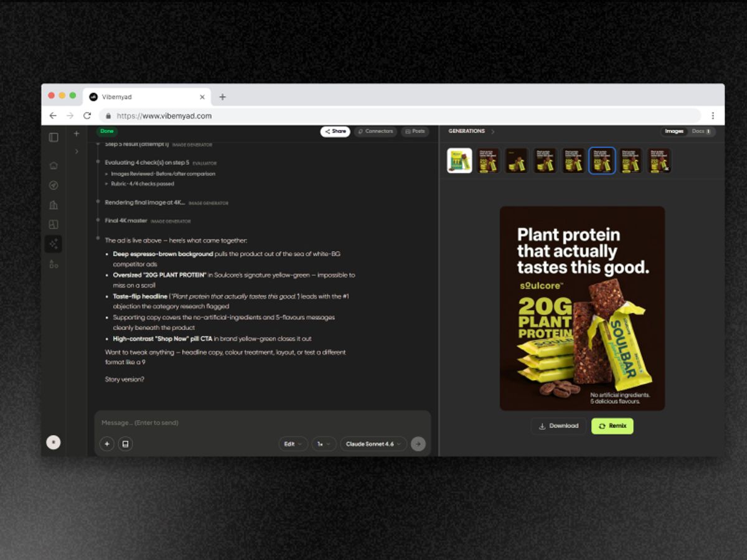Expand the chat list chevron under plus
747x560 pixels.
point(77,151)
